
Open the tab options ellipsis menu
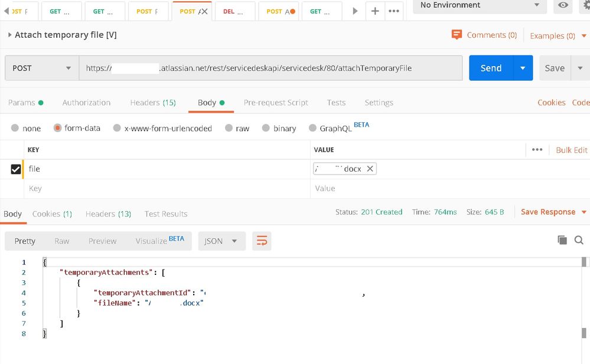[x=394, y=11]
